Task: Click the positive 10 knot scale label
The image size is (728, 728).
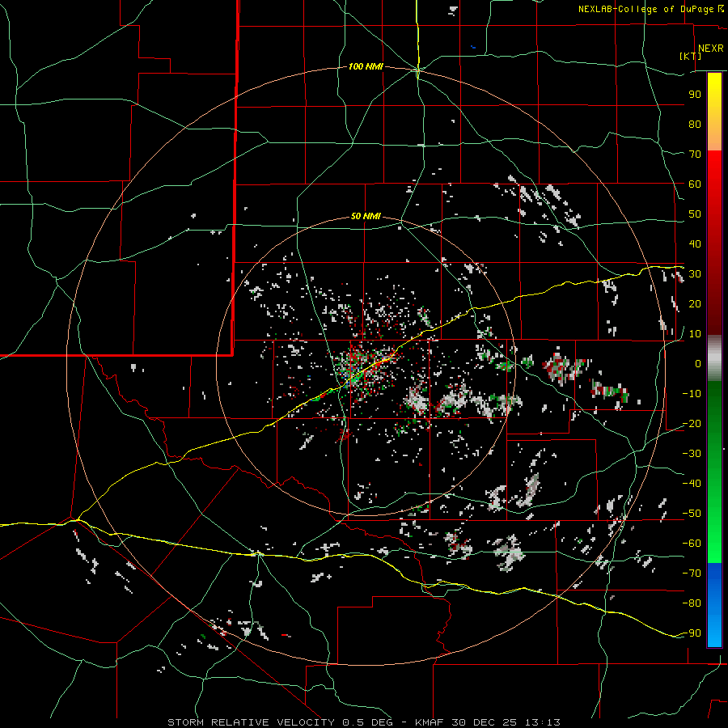Action: [695, 334]
